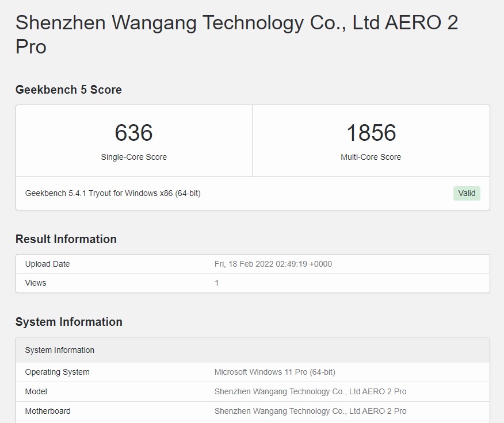This screenshot has width=504, height=423.
Task: Select the Geekbench 5 Score heading
Action: 68,90
